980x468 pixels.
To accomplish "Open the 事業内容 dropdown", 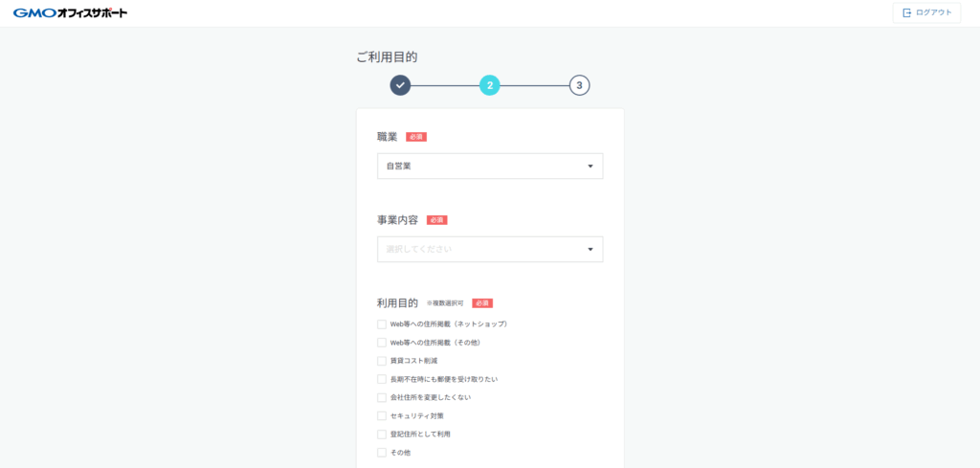I will tap(490, 249).
